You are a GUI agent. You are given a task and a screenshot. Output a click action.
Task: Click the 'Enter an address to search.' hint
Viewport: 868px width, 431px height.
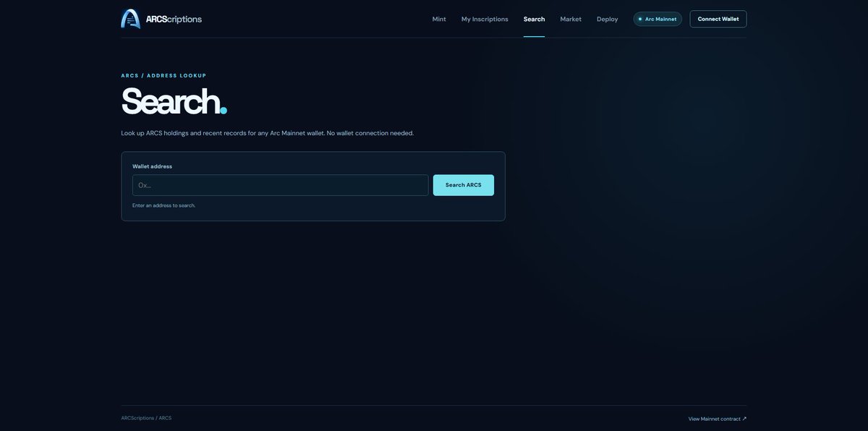[163, 205]
